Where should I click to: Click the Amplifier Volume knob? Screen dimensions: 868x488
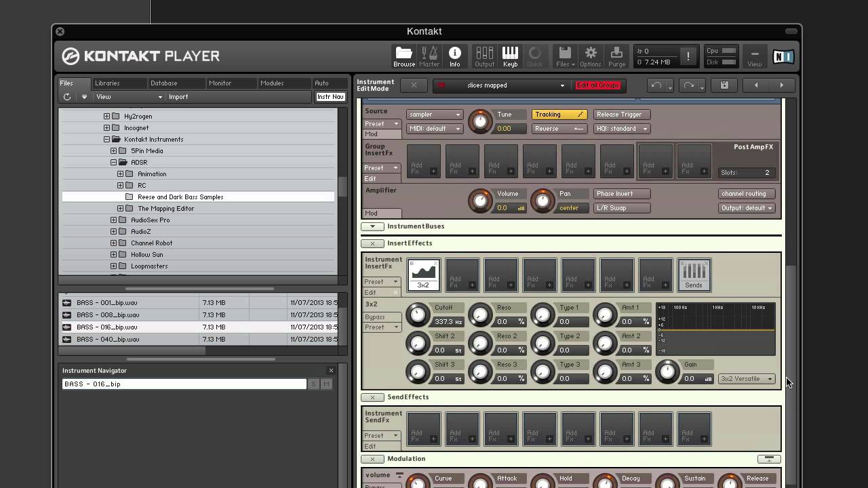480,201
